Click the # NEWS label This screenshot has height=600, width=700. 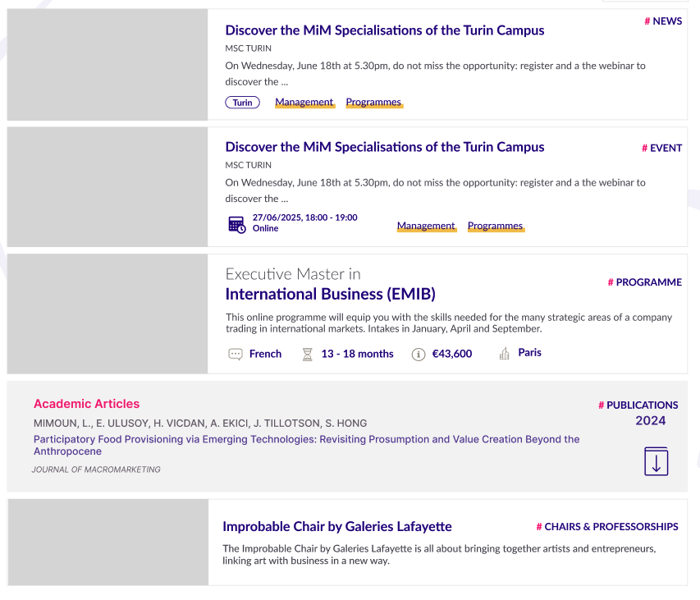(663, 21)
